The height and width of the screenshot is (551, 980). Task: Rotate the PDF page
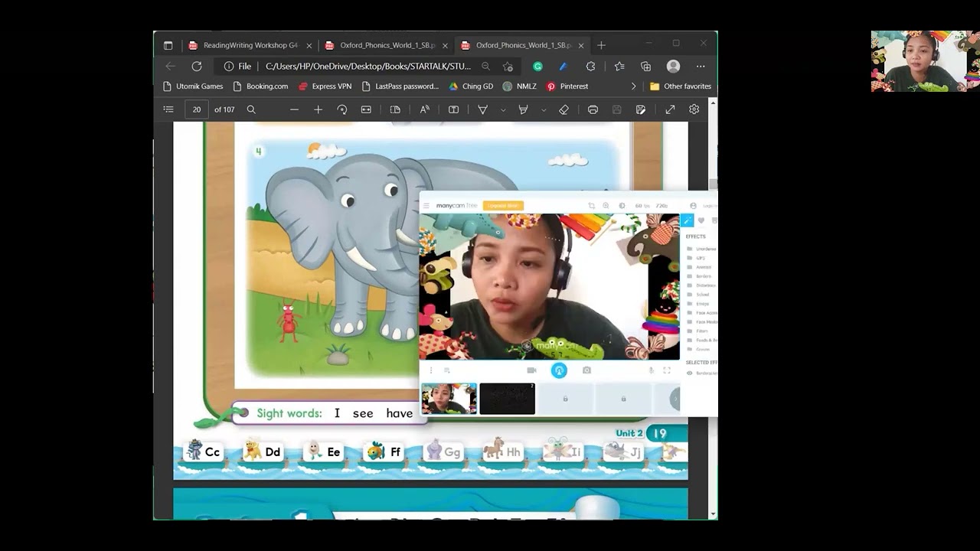342,109
